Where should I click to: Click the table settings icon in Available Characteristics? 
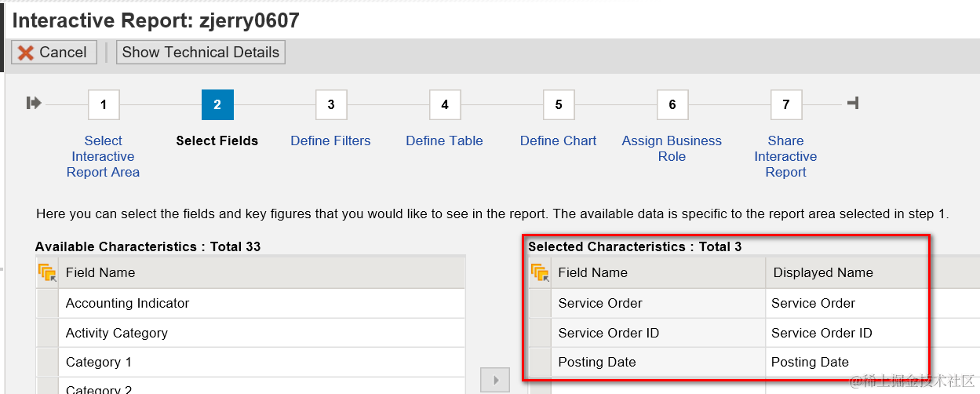click(x=47, y=273)
